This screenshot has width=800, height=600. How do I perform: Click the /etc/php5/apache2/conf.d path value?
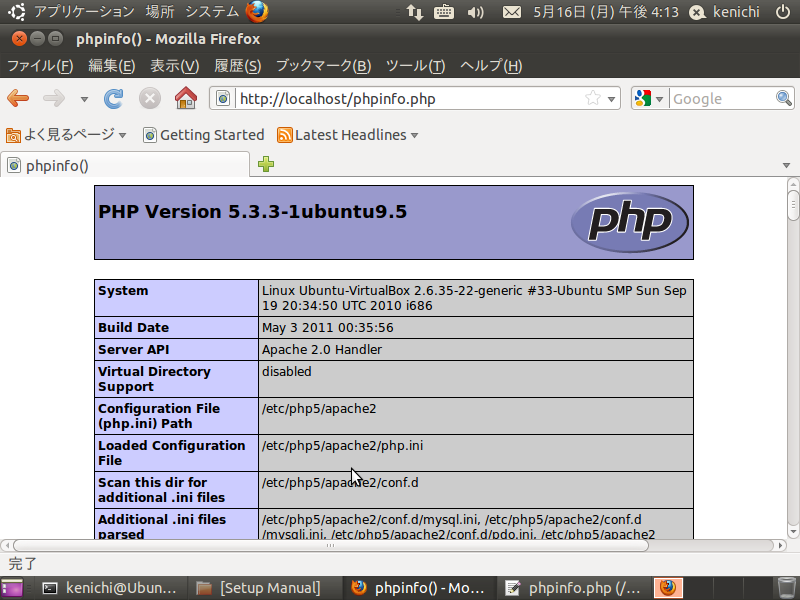pos(340,483)
